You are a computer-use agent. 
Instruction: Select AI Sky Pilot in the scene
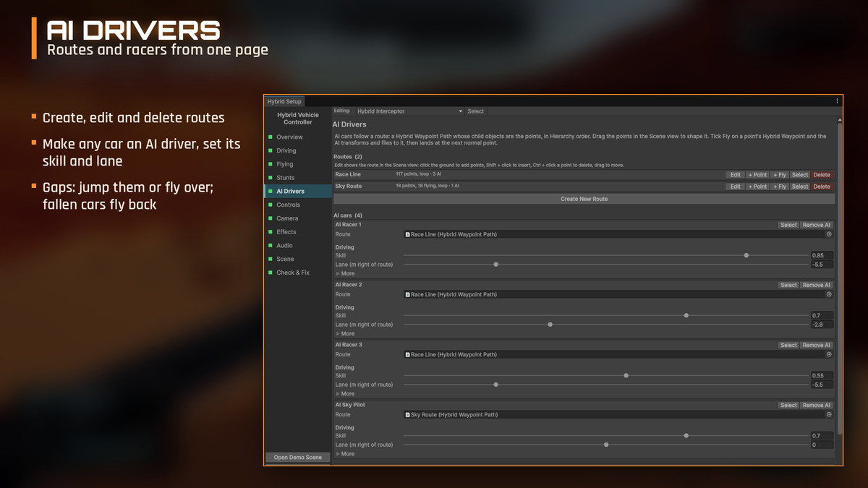788,405
